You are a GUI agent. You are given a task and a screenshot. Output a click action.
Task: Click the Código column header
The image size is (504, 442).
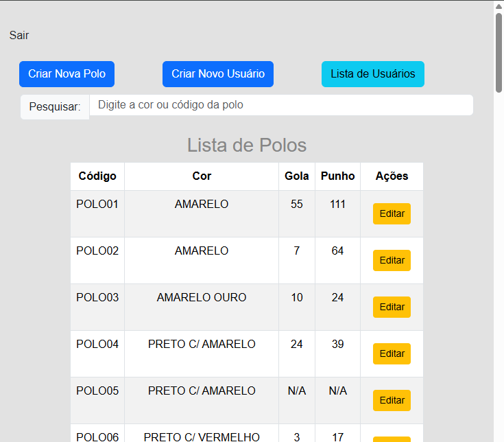coord(97,176)
